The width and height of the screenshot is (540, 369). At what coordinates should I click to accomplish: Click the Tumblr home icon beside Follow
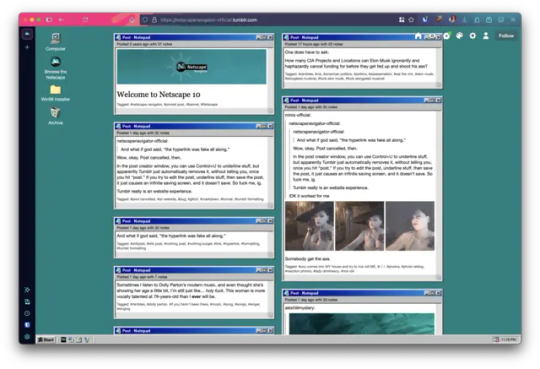pos(418,36)
